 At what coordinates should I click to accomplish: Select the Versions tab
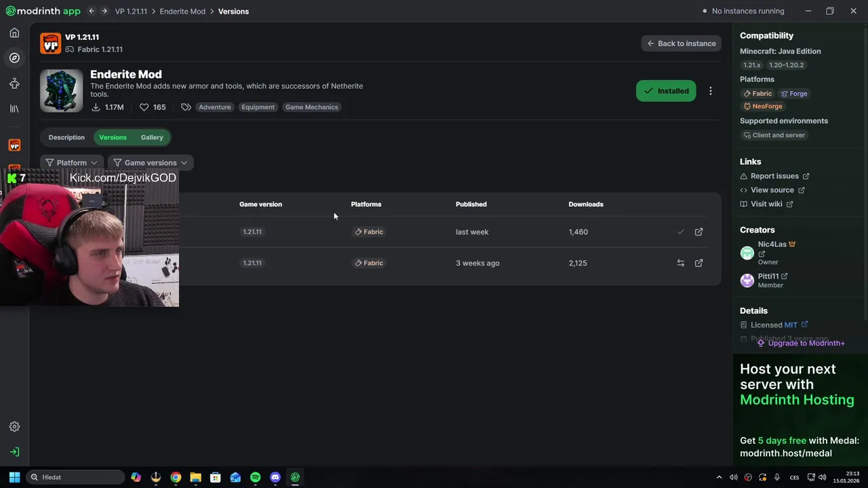113,138
